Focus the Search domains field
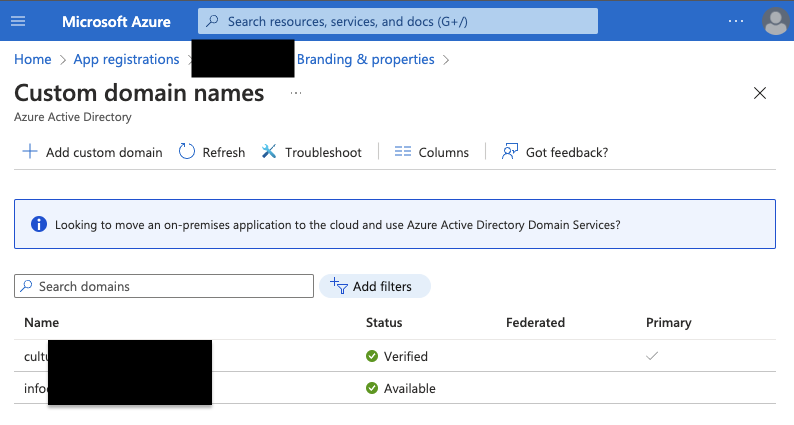The width and height of the screenshot is (794, 425). pos(164,286)
